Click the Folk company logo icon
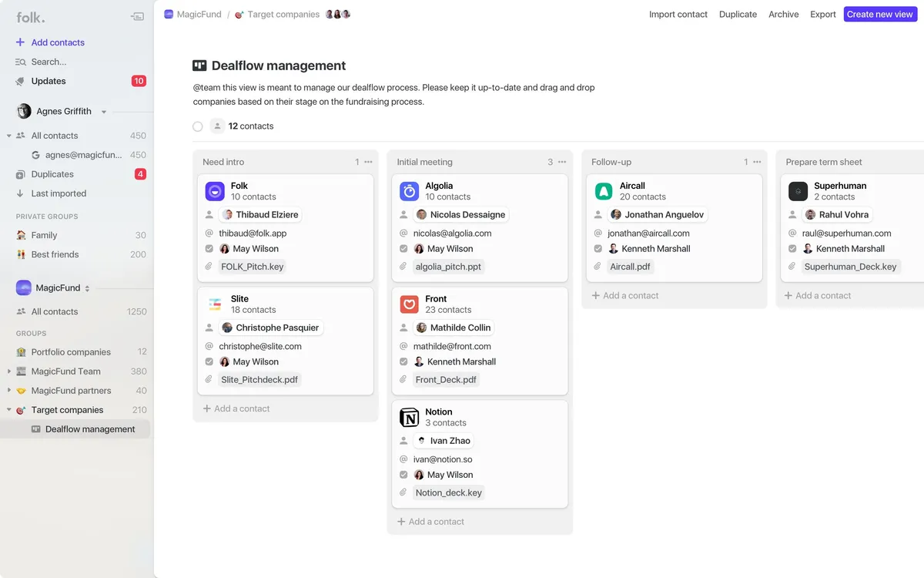Screen dimensions: 924x578 [x=215, y=191]
